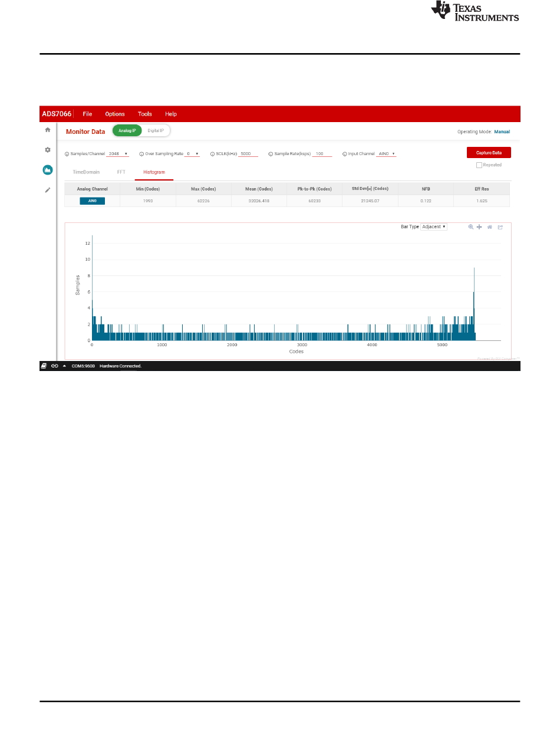Click the Manual operating mode link
The height and width of the screenshot is (732, 560).
(502, 132)
